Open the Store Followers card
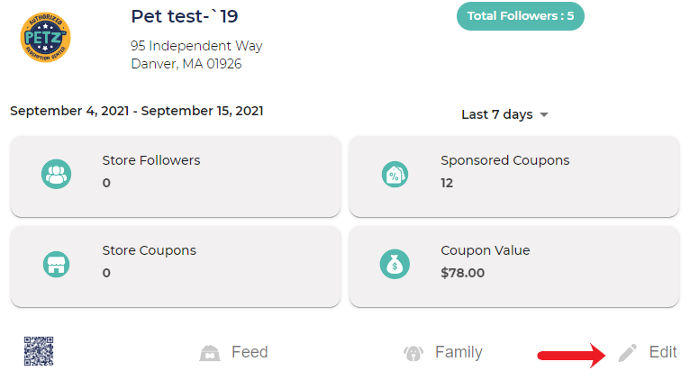The width and height of the screenshot is (690, 389). point(176,176)
